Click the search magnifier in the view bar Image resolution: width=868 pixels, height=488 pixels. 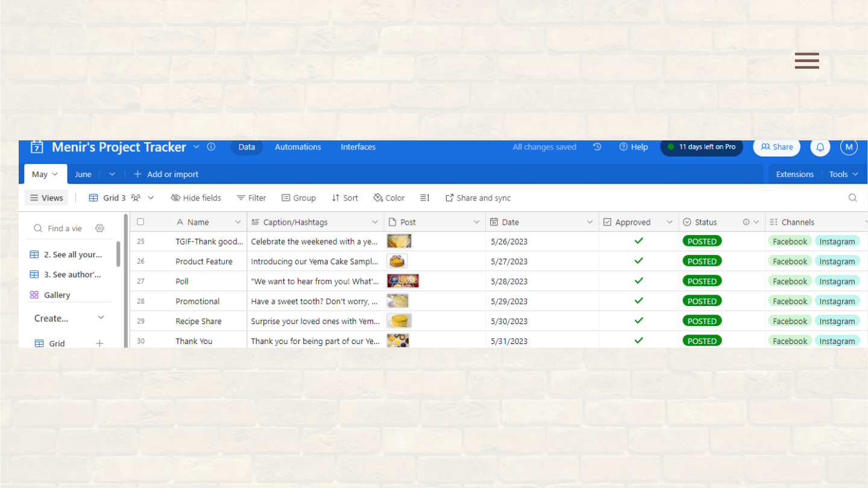pyautogui.click(x=852, y=198)
